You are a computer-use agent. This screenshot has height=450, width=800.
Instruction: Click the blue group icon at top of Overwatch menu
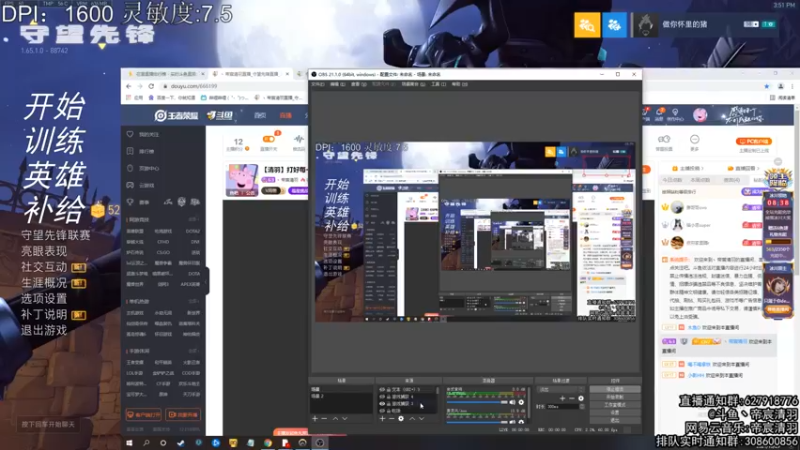point(614,24)
